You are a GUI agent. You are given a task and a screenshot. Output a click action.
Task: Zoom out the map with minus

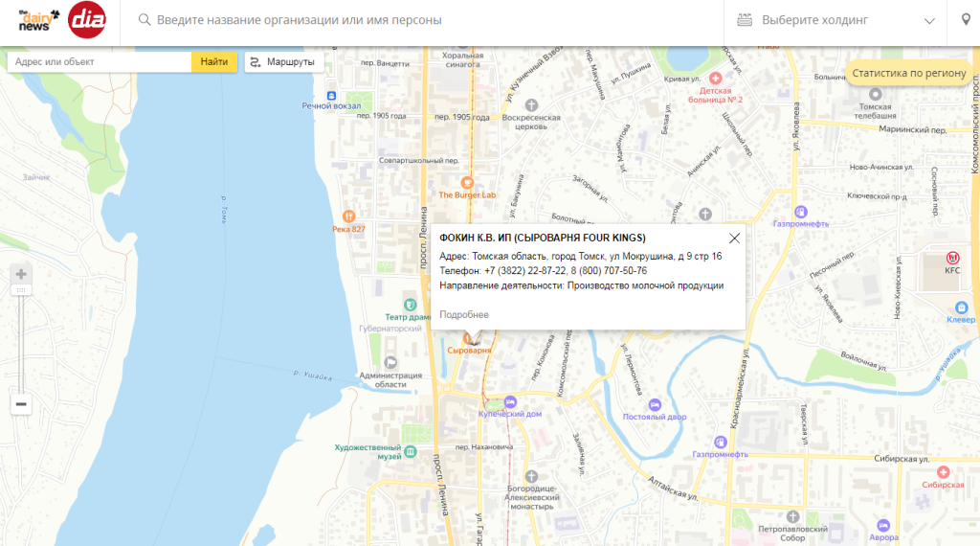[21, 404]
